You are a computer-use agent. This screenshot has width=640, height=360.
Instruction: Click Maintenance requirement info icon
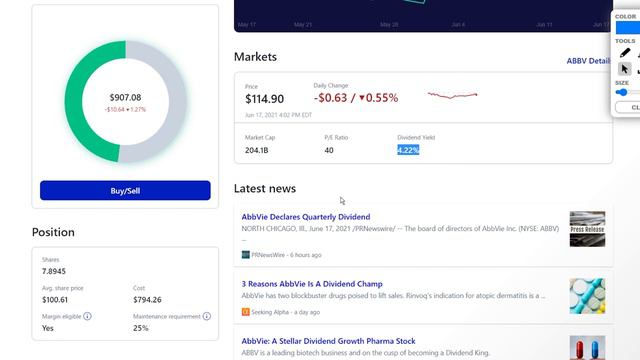click(207, 316)
